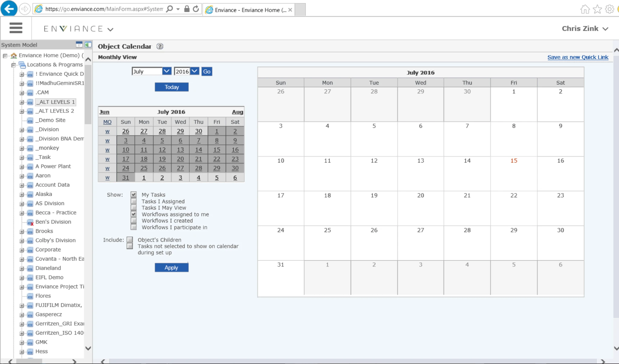
Task: Open the hamburger navigation menu
Action: 16,28
